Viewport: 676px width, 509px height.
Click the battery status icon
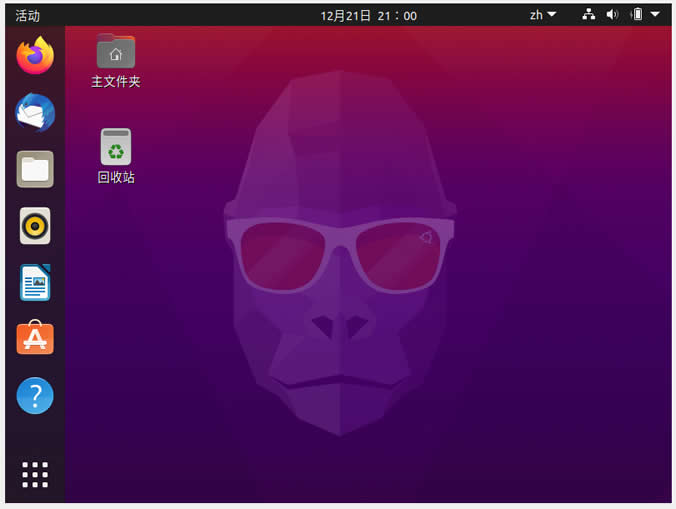click(x=637, y=15)
